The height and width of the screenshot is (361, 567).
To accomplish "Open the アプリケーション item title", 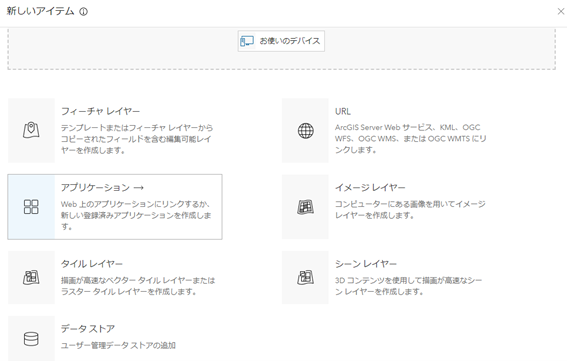I will tap(95, 187).
